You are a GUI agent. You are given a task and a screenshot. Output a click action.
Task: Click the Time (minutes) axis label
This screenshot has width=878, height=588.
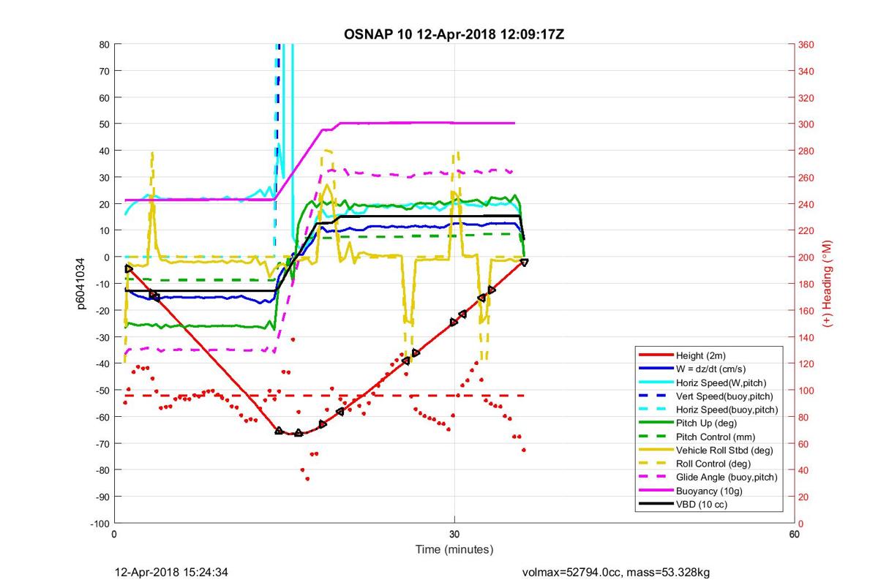point(454,549)
